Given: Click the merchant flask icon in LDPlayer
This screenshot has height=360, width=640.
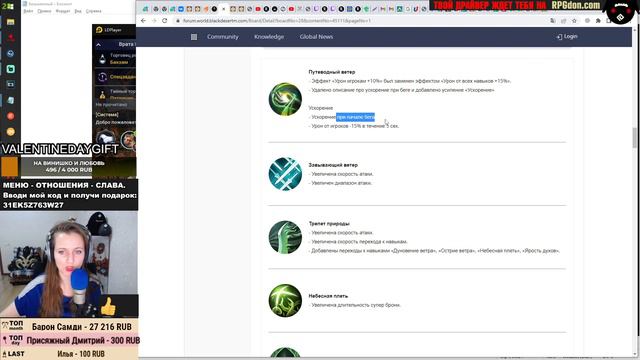Looking at the screenshot, I should pos(102,59).
